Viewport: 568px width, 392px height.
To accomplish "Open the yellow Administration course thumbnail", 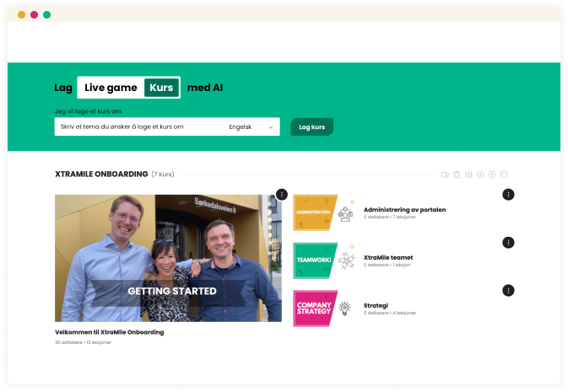I will 315,212.
